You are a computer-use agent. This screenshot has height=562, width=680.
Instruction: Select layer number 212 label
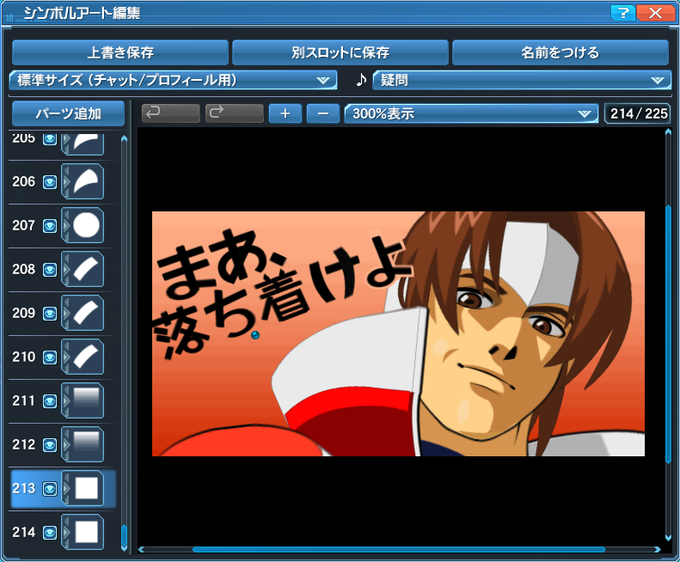[23, 444]
